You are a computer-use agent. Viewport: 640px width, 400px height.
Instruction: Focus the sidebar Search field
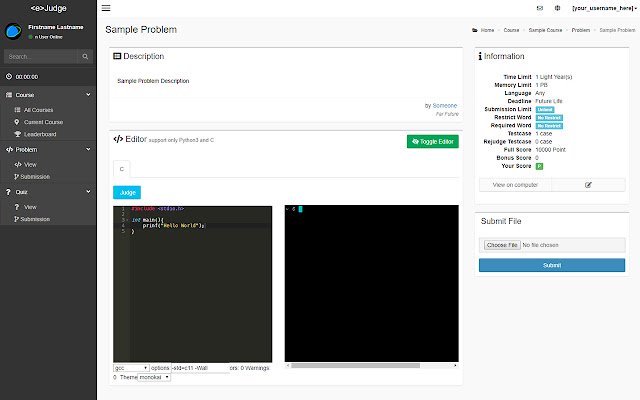click(x=40, y=56)
